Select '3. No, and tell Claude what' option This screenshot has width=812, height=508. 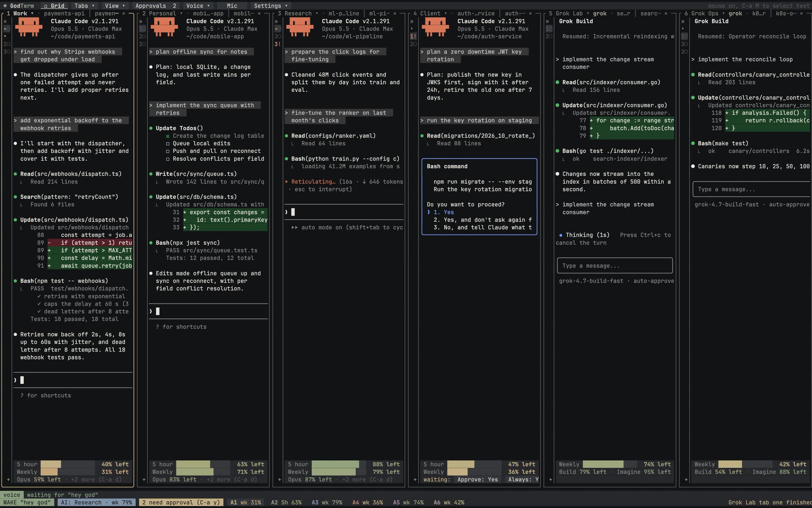[x=482, y=227]
